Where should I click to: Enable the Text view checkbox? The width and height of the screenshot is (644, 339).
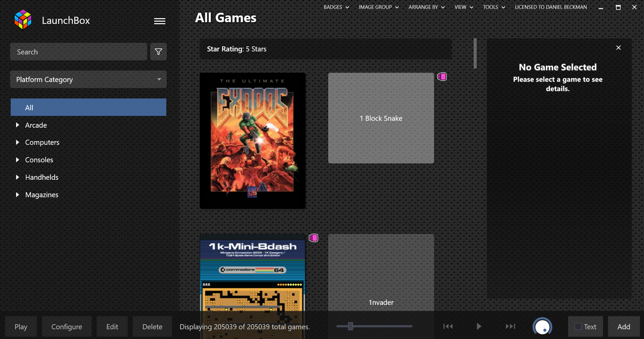coord(578,326)
